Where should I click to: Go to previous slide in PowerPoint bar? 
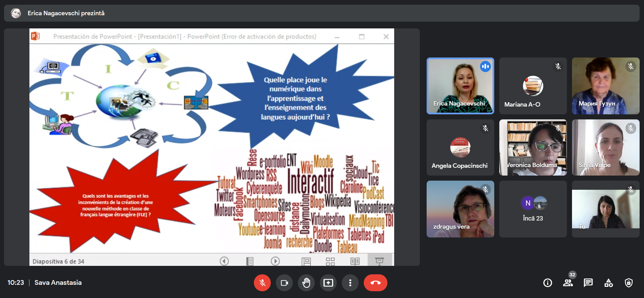point(224,261)
